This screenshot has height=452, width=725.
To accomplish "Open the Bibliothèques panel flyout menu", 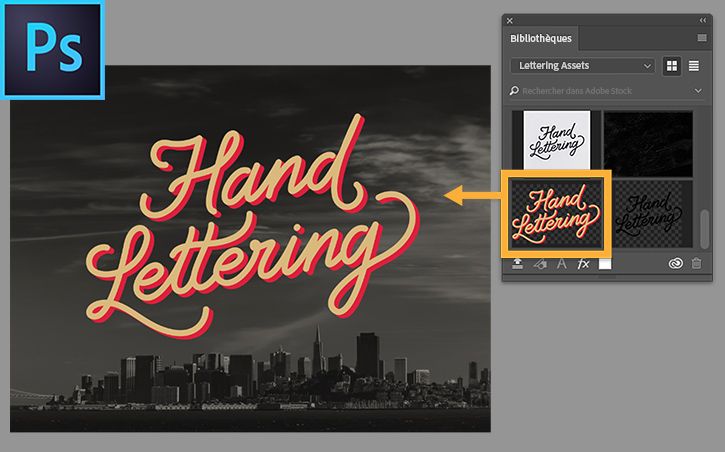I will tap(702, 38).
